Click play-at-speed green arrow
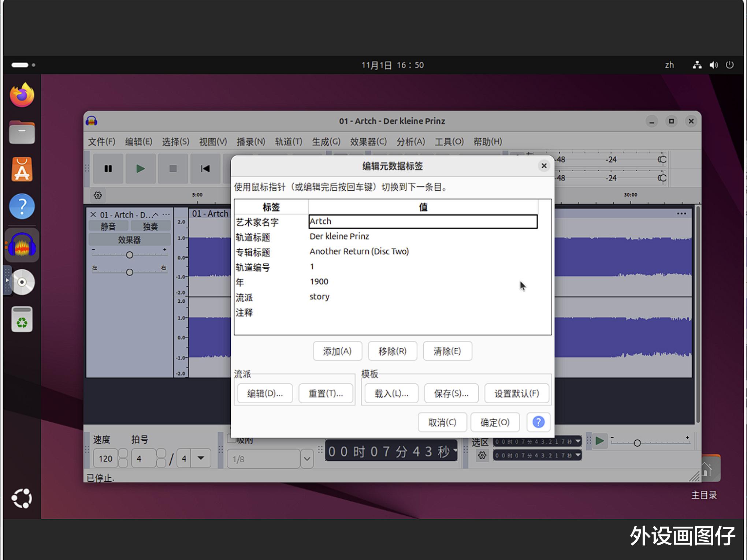The height and width of the screenshot is (560, 747). coord(599,441)
